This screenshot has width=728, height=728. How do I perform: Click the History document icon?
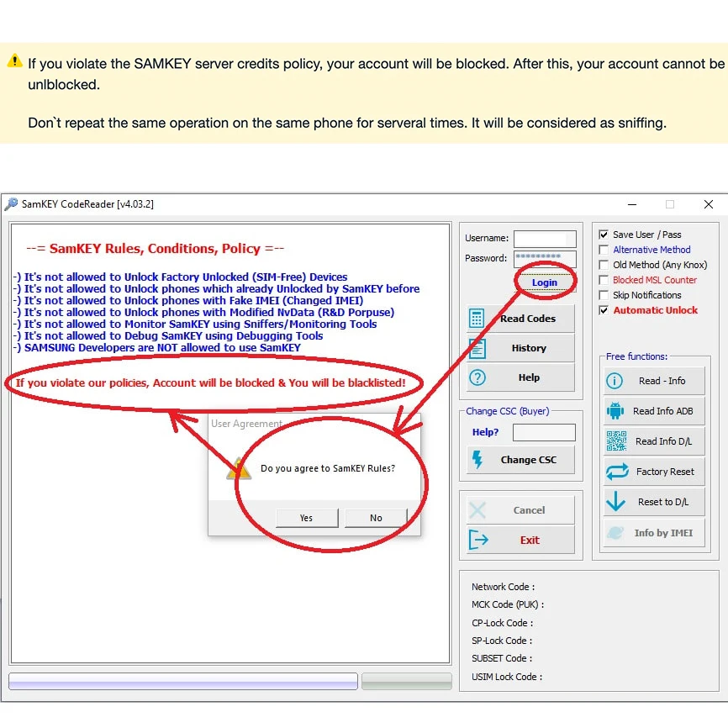477,348
